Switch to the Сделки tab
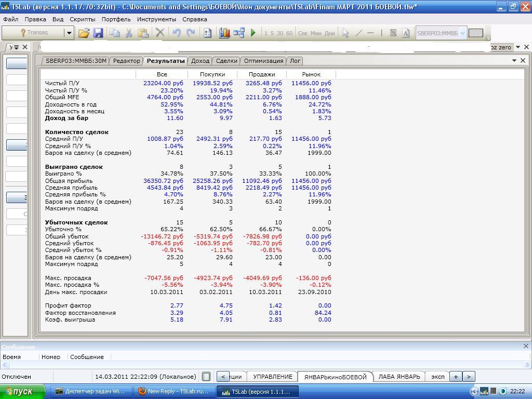The width and height of the screenshot is (532, 399). 227,61
